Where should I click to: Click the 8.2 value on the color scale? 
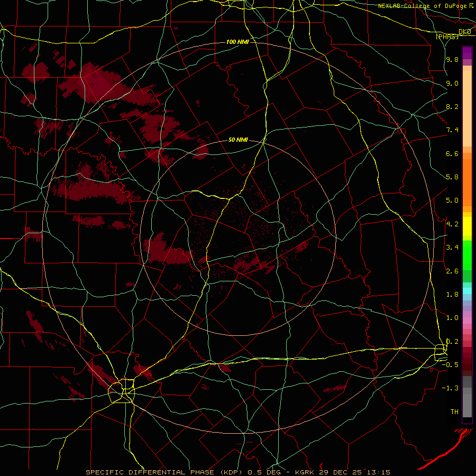pos(452,106)
